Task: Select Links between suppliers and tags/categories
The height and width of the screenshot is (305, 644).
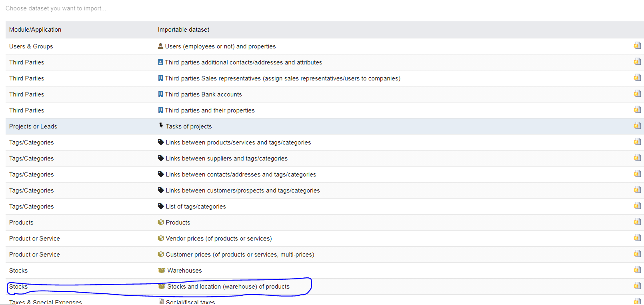Action: tap(226, 159)
